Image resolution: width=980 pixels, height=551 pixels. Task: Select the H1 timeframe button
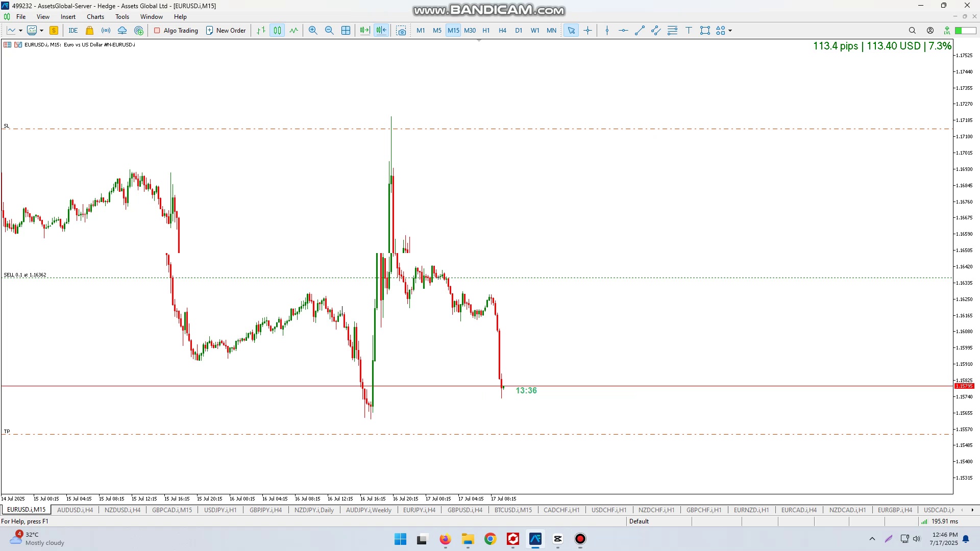pos(486,31)
